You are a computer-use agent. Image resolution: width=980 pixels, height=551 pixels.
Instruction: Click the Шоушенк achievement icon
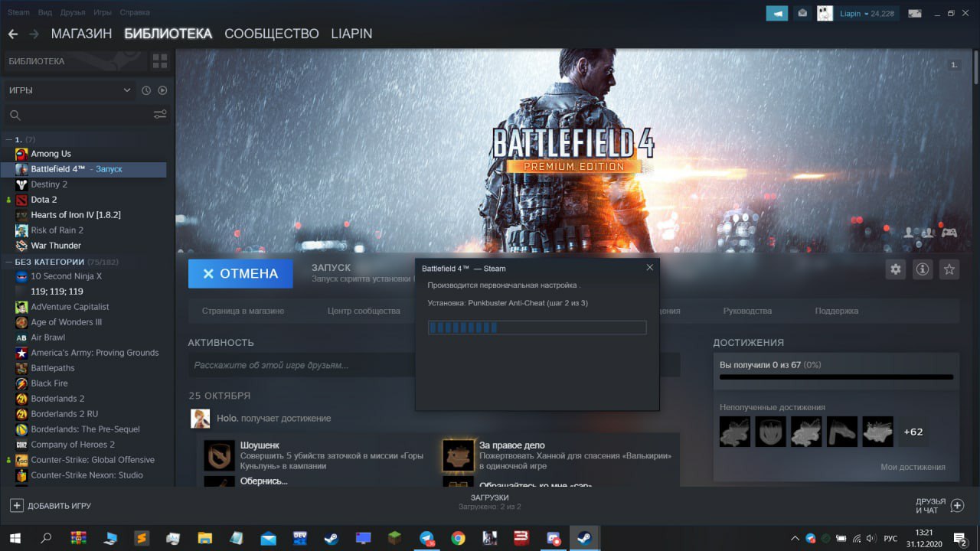[219, 455]
